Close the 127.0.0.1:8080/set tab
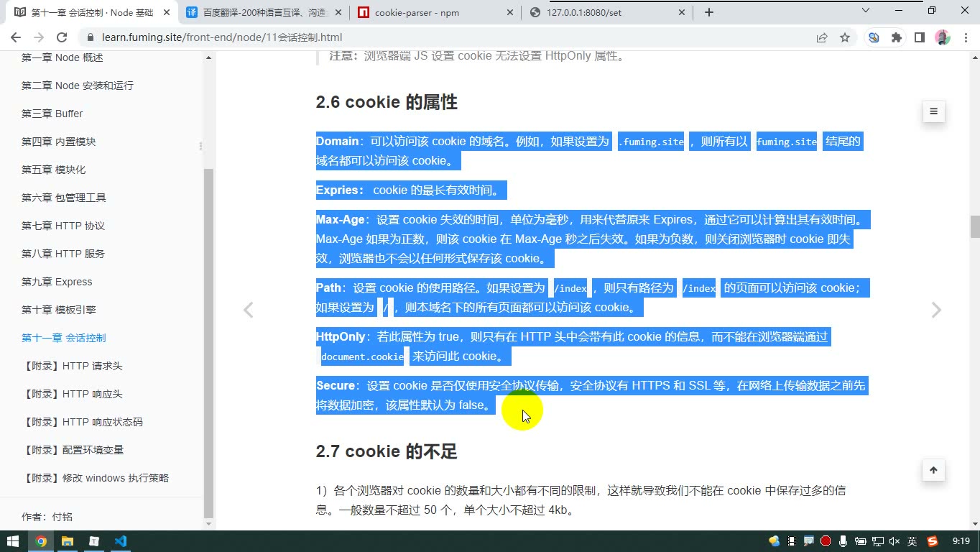980x552 pixels. 682,12
